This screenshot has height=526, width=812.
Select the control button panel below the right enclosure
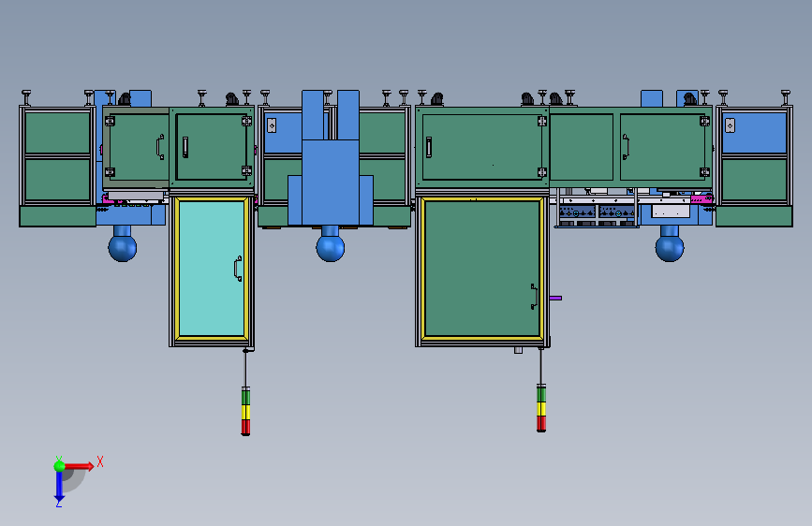click(596, 212)
